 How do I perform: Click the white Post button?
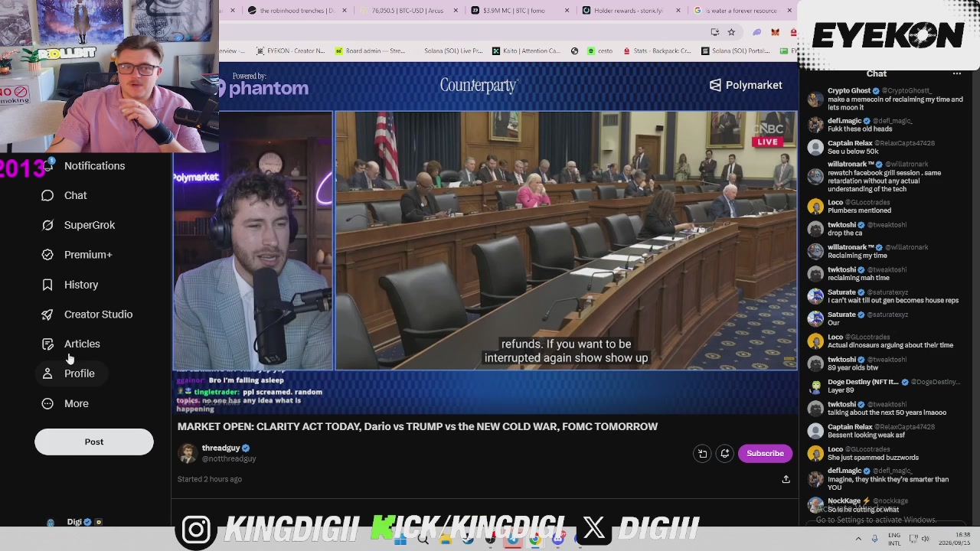click(94, 442)
